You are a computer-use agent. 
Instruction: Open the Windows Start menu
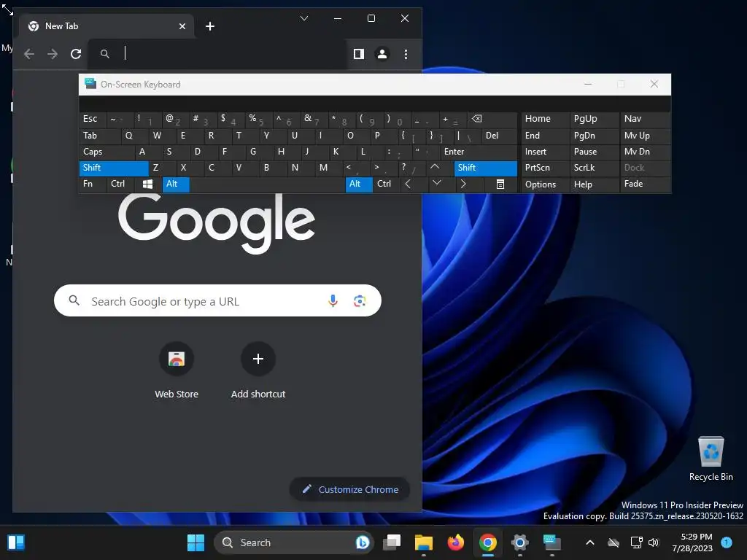[196, 542]
